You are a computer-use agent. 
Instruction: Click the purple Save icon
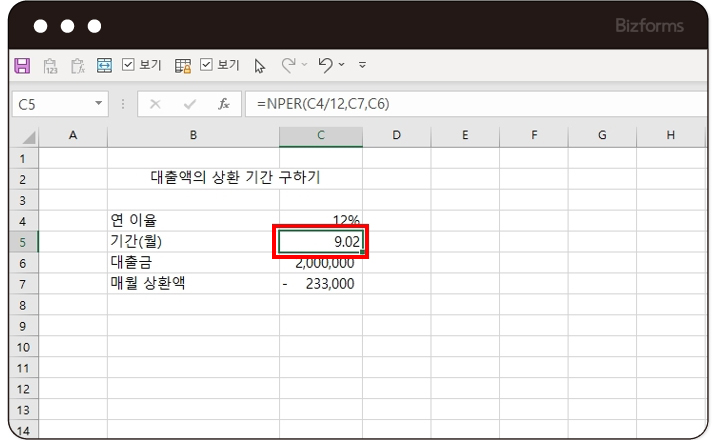[22, 66]
